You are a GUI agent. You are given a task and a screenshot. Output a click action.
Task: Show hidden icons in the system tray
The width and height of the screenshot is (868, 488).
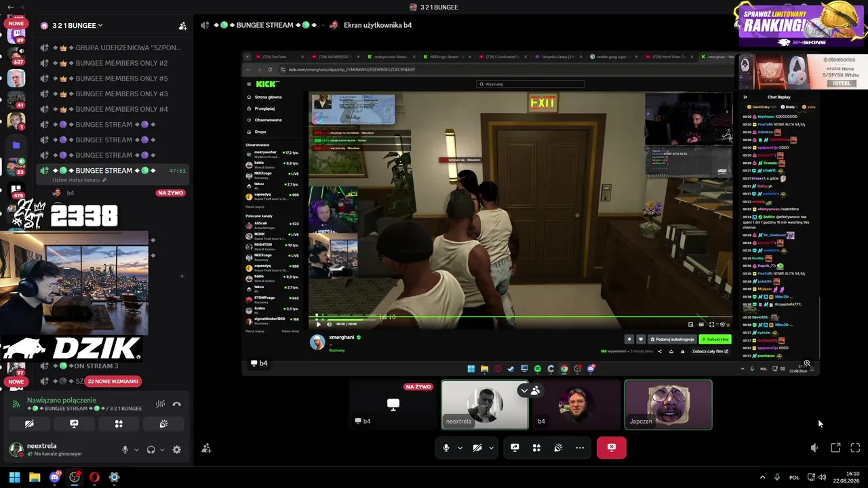point(762,477)
